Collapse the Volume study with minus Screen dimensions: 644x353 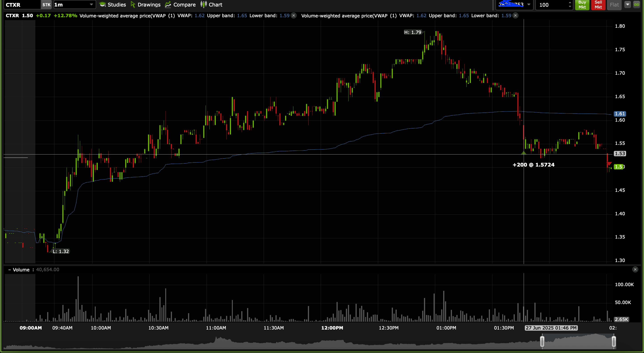[9, 270]
